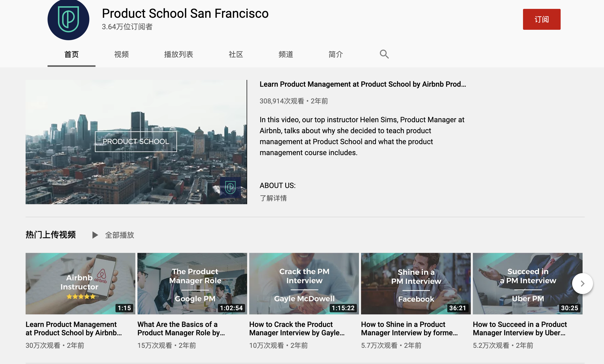Click the Uber PM video title link
This screenshot has width=604, height=364.
pos(520,328)
